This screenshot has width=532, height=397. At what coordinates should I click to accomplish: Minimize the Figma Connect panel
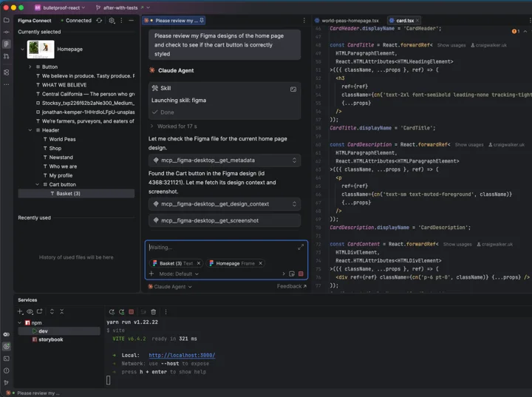click(x=131, y=21)
